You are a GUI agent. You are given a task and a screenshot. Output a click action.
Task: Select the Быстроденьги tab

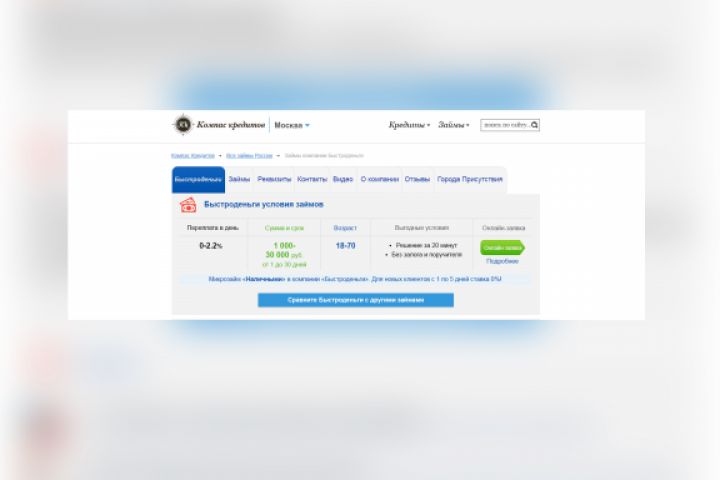[x=198, y=180]
